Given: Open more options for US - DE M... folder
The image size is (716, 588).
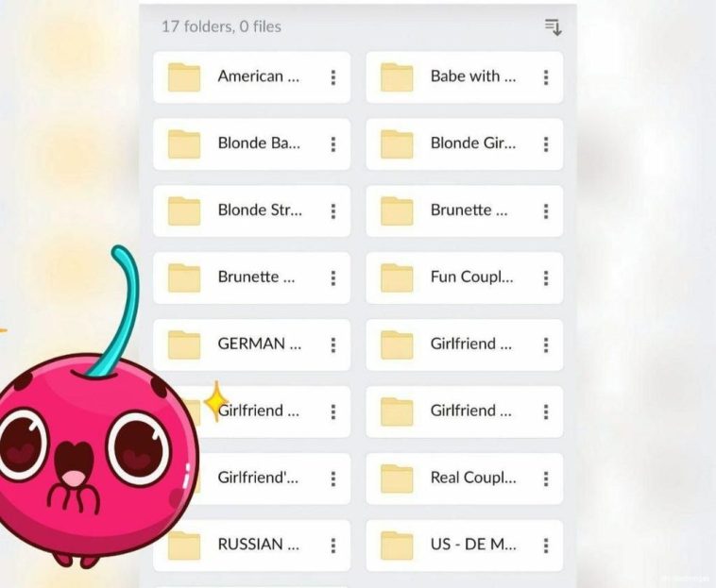Looking at the screenshot, I should click(x=546, y=546).
